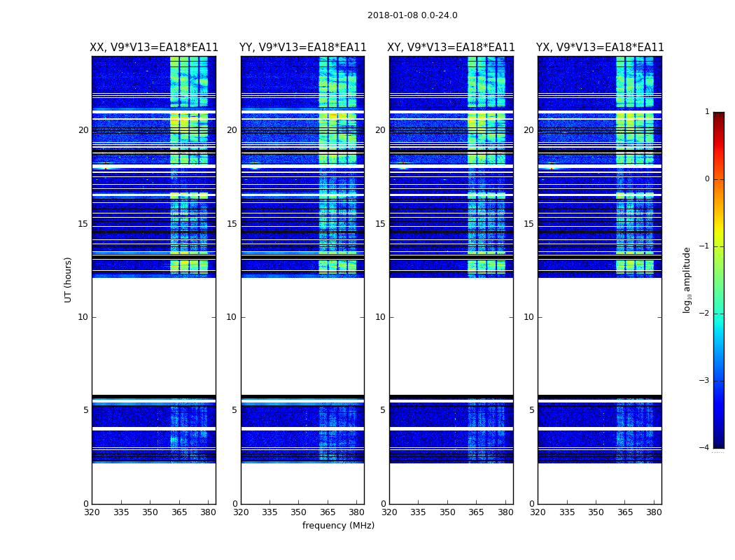Viewport: 735px width, 560px height.
Task: Click the x-axis tick 350 under the XY panel
Action: (x=447, y=512)
